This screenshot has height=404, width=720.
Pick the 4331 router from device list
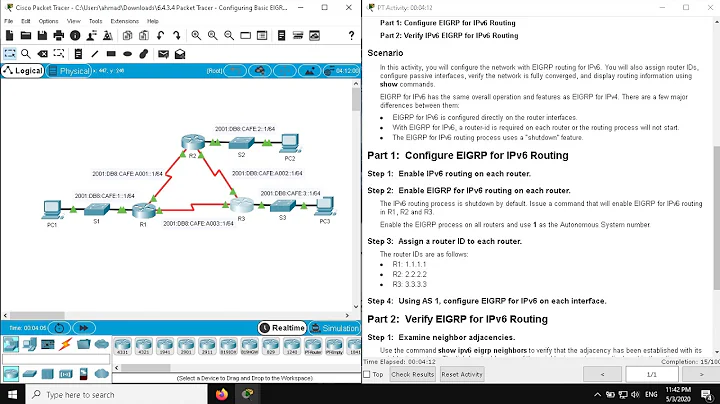pos(122,346)
